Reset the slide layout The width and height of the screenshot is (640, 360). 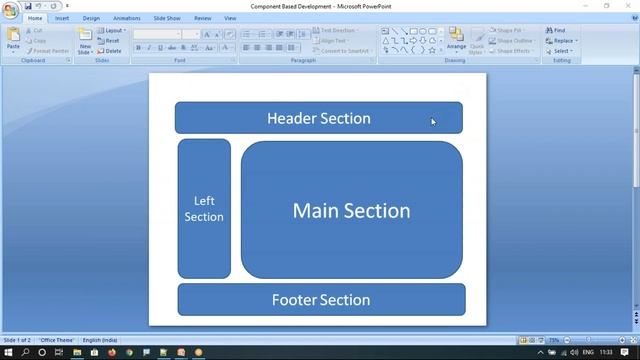tap(108, 41)
